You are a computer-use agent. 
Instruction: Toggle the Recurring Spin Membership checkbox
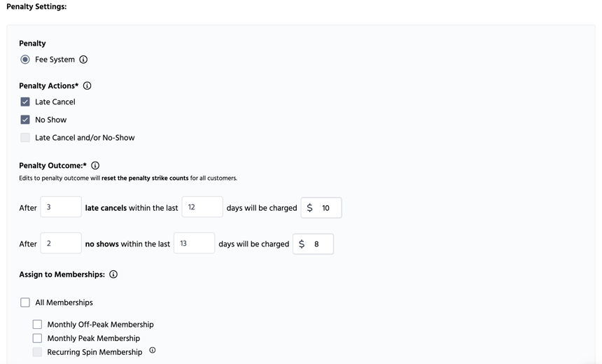tap(37, 352)
